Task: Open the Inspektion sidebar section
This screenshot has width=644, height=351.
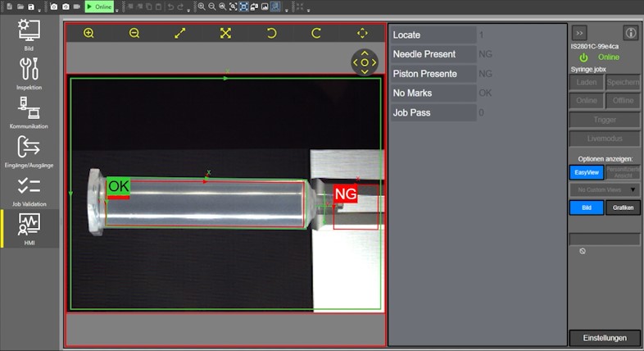Action: pos(29,73)
